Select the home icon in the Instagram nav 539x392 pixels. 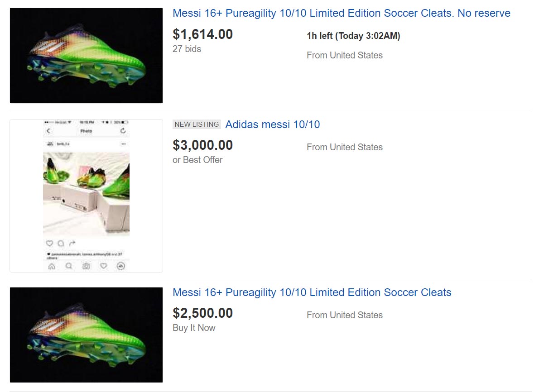coord(51,265)
